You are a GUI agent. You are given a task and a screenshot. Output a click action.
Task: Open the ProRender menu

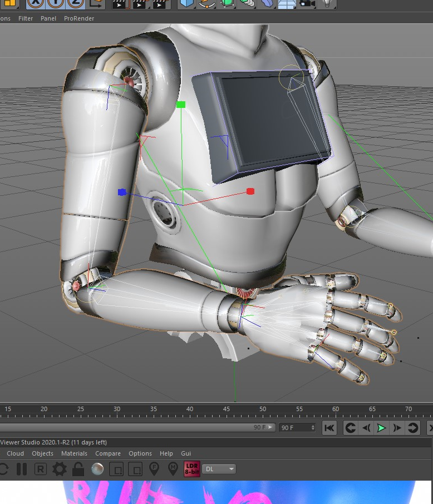(78, 18)
